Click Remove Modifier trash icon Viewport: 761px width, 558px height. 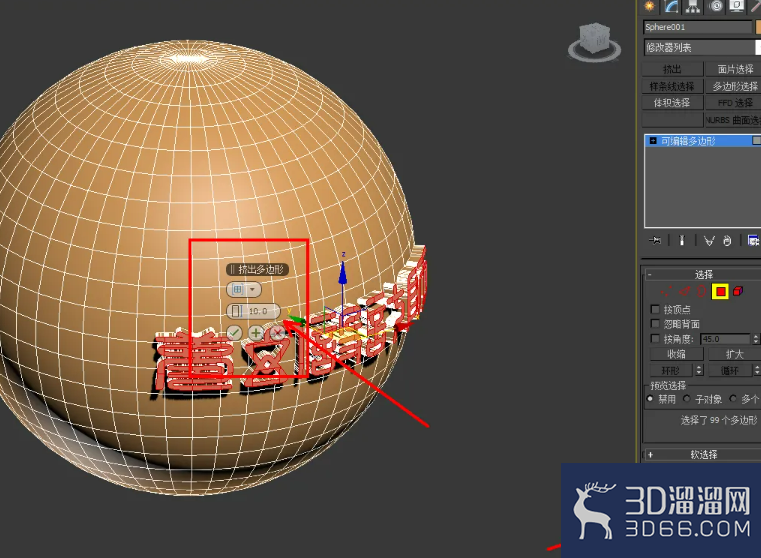click(x=727, y=241)
